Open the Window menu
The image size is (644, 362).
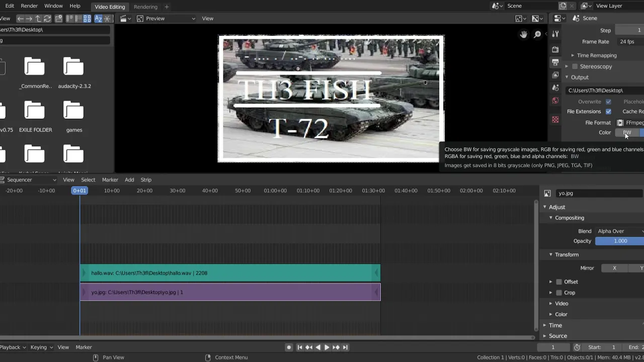point(53,6)
